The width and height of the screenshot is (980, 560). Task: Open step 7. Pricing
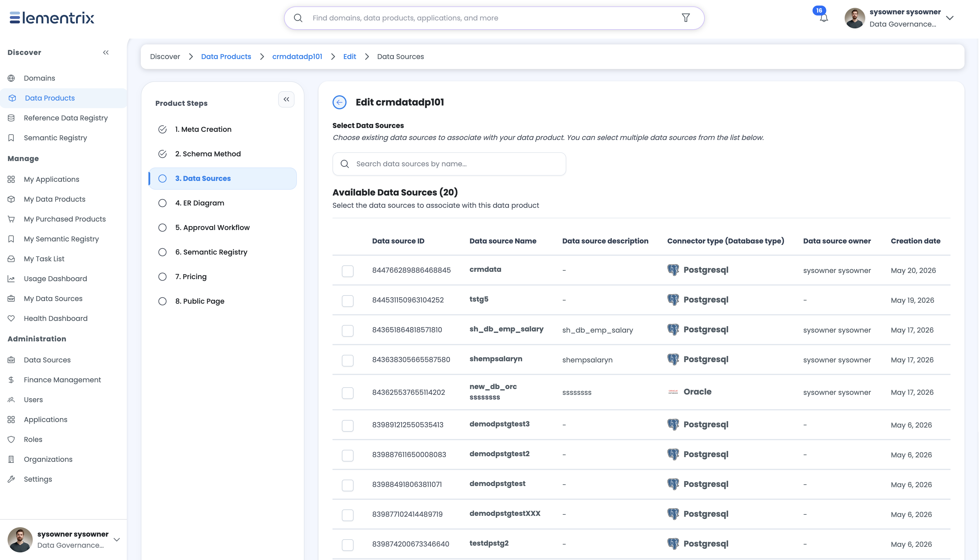point(222,277)
